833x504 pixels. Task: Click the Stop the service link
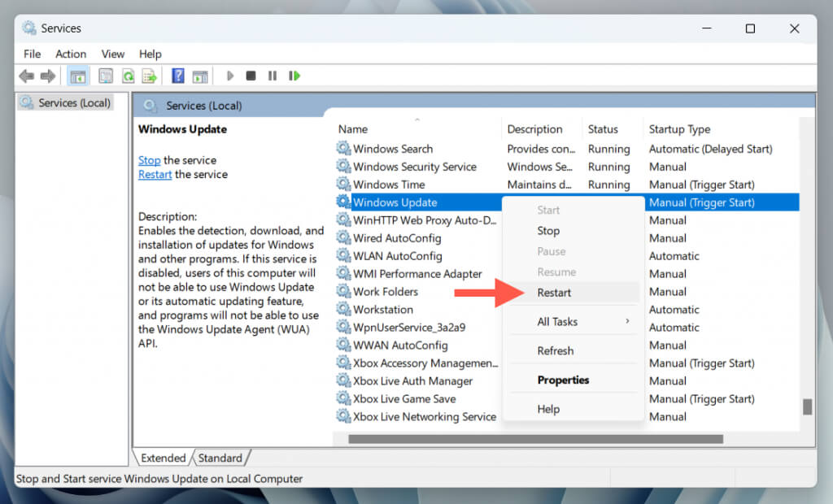(150, 160)
